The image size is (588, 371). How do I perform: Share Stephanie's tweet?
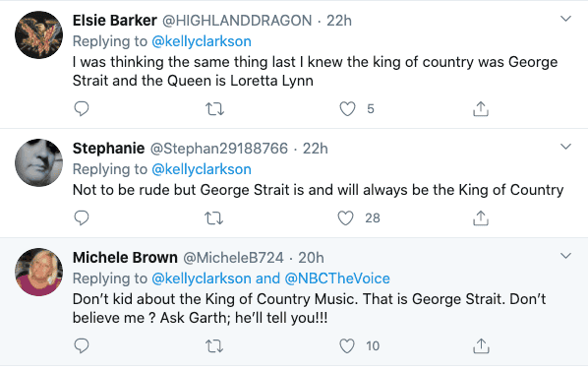click(x=481, y=217)
